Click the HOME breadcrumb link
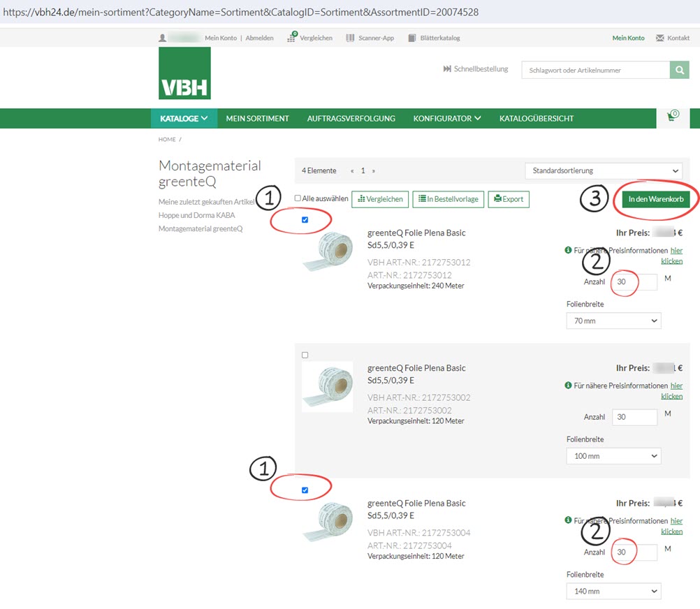Screen dimensions: 700x609 coord(167,139)
